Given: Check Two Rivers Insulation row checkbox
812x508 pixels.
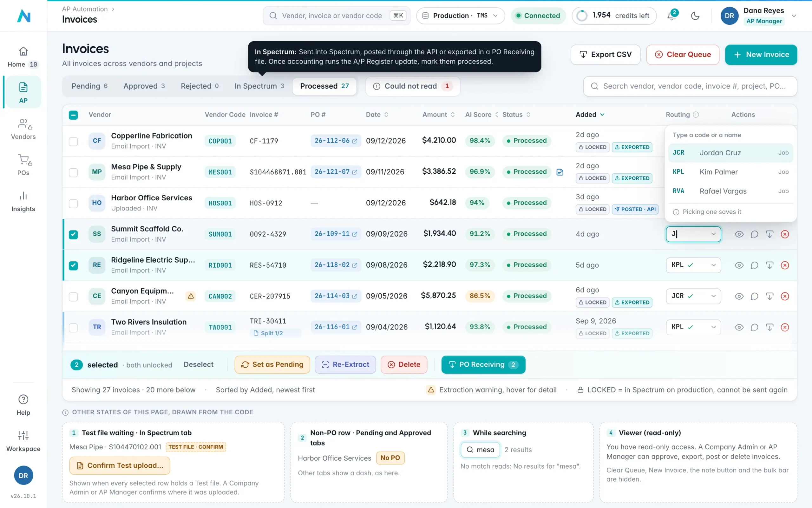Looking at the screenshot, I should pos(73,328).
